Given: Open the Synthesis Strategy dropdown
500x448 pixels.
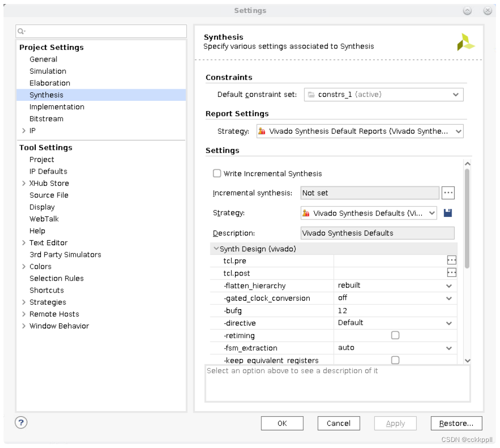Looking at the screenshot, I should click(x=369, y=213).
